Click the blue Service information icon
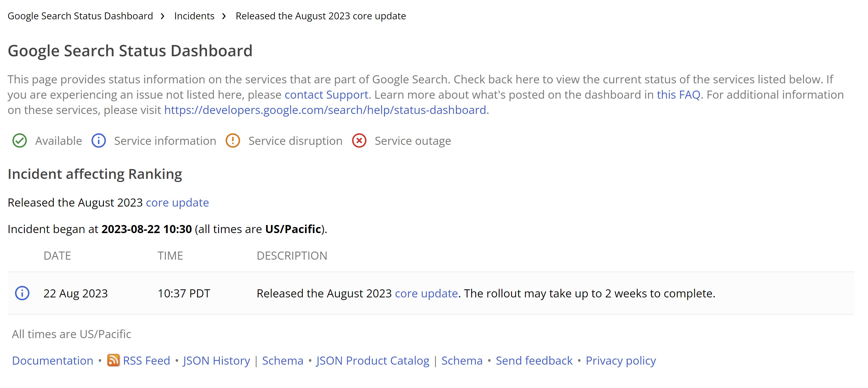Image resolution: width=868 pixels, height=388 pixels. tap(98, 141)
